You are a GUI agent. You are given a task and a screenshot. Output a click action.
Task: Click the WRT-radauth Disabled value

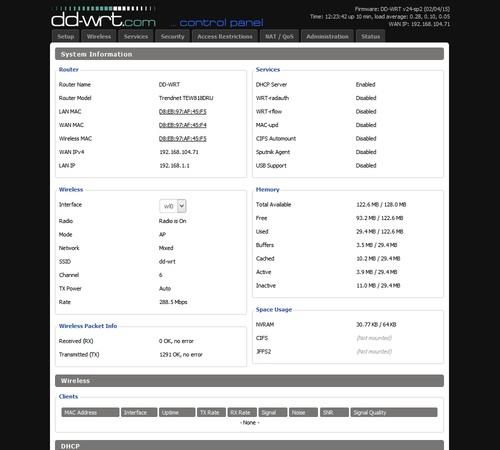click(366, 98)
